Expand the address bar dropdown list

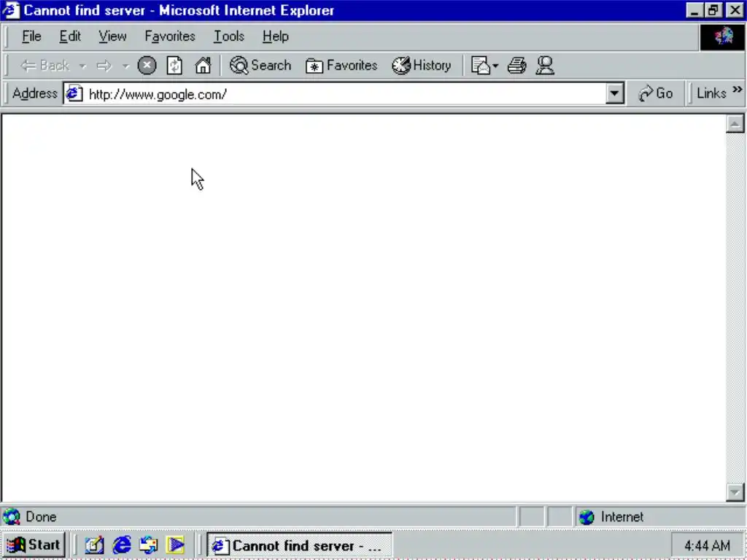pyautogui.click(x=614, y=94)
